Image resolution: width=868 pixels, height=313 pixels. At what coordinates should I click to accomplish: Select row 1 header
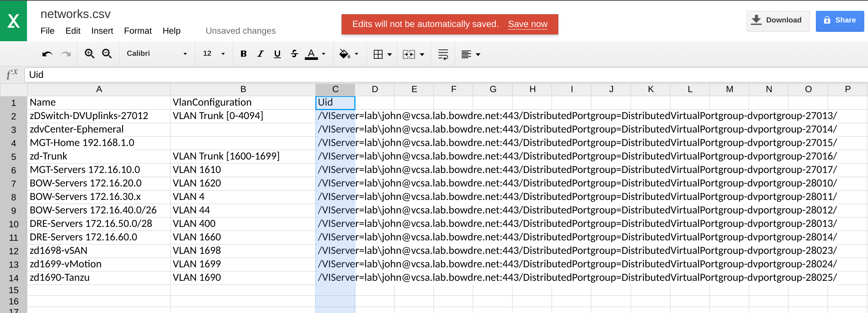pyautogui.click(x=13, y=103)
